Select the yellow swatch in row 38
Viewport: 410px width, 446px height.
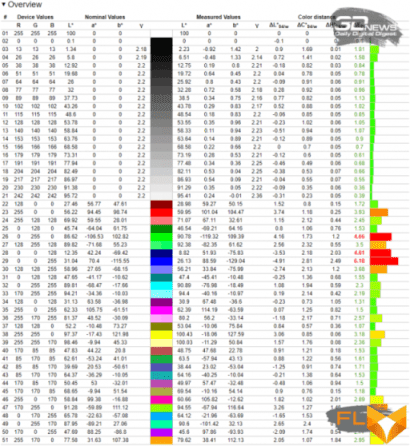(161, 334)
